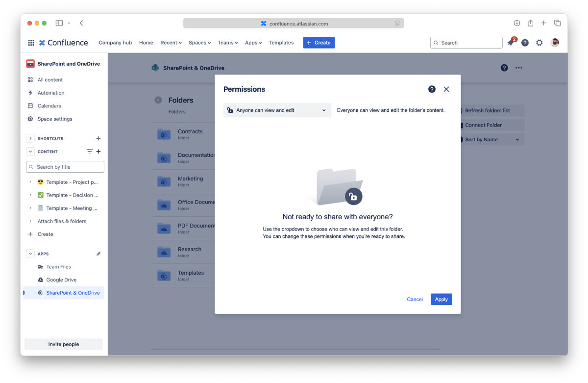
Task: Select Google Drive in the sidebar
Action: 61,280
